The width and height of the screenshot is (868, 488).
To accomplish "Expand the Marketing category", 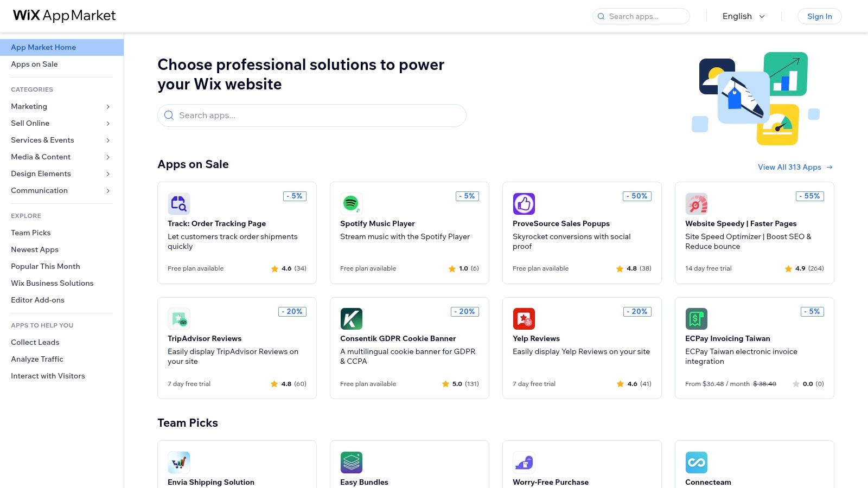I will point(29,106).
